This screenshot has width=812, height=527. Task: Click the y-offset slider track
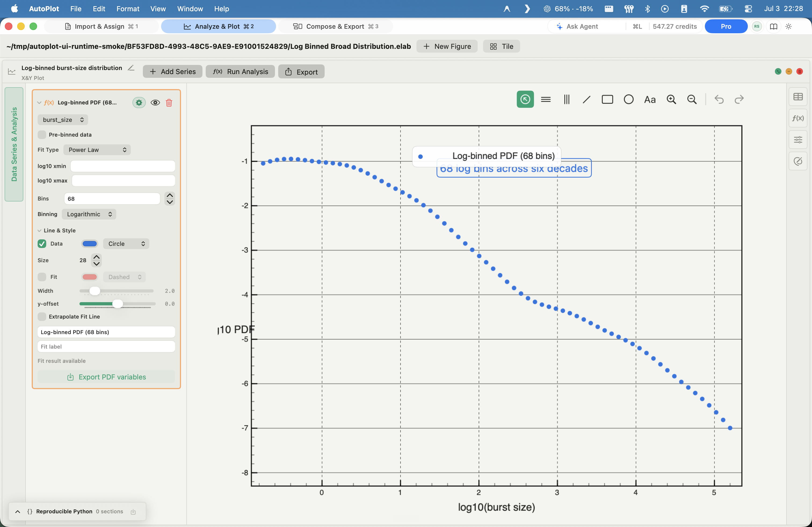point(117,304)
